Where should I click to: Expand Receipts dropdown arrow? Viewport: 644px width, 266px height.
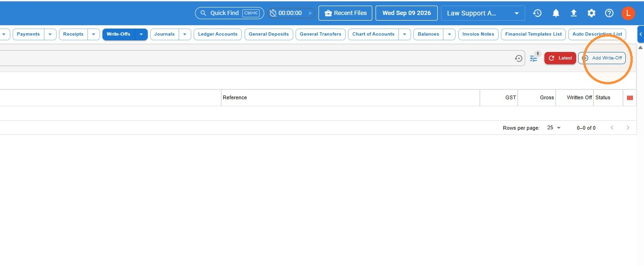94,34
